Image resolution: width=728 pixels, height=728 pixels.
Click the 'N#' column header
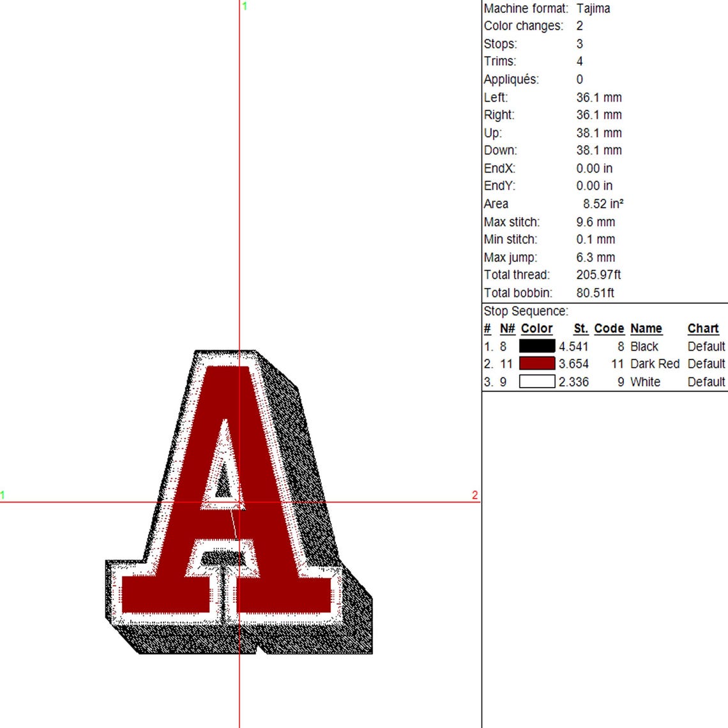click(x=508, y=328)
